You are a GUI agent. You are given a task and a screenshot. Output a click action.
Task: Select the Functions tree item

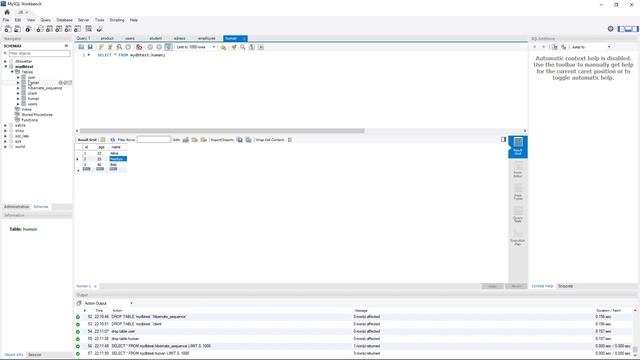(x=29, y=120)
